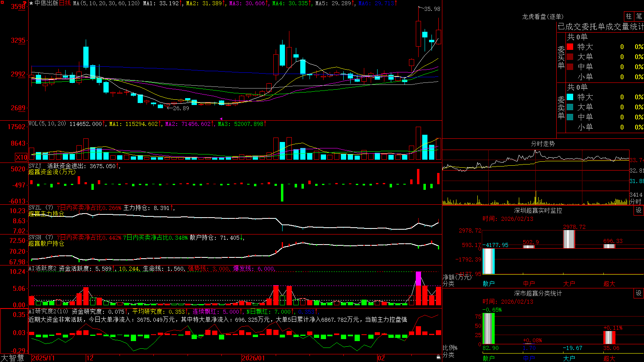Click the 日线 period label

point(65,3)
